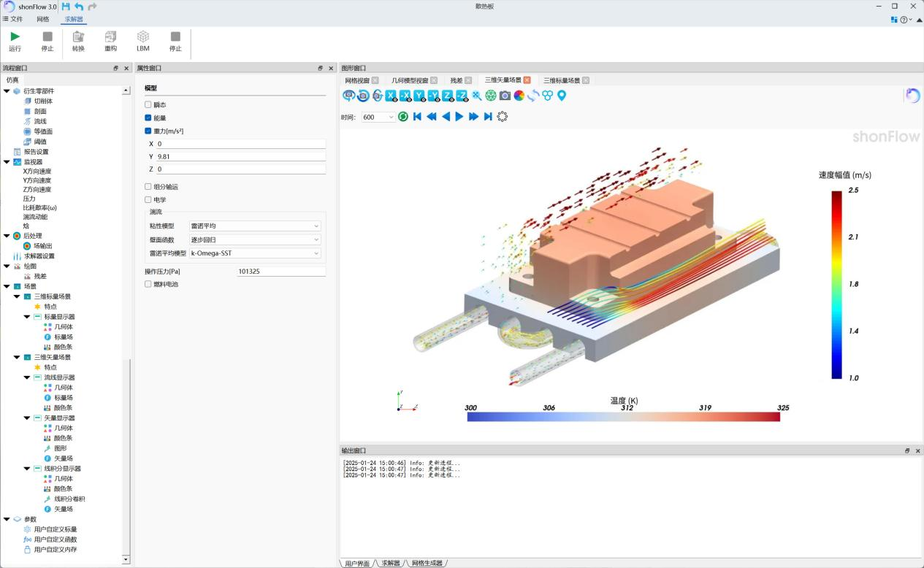Enable the 燃料电池 checkbox
Viewport: 924px width, 568px height.
pyautogui.click(x=148, y=284)
